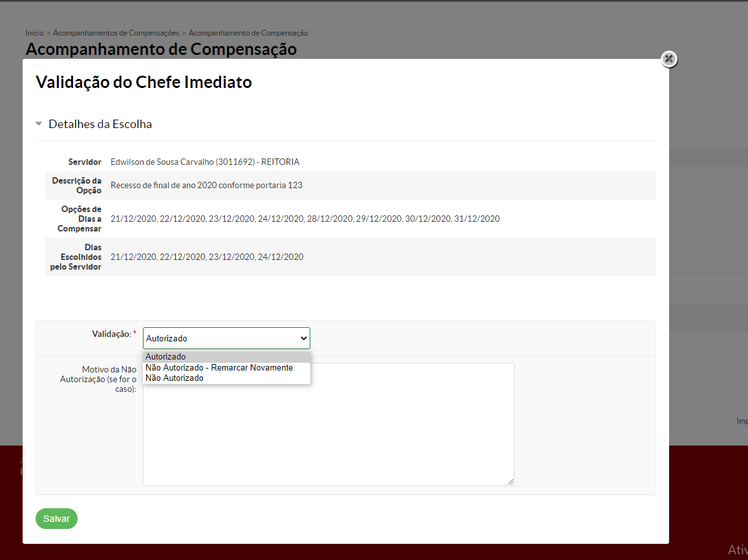Click the Descrição da Opção label
This screenshot has width=748, height=560.
tap(76, 186)
